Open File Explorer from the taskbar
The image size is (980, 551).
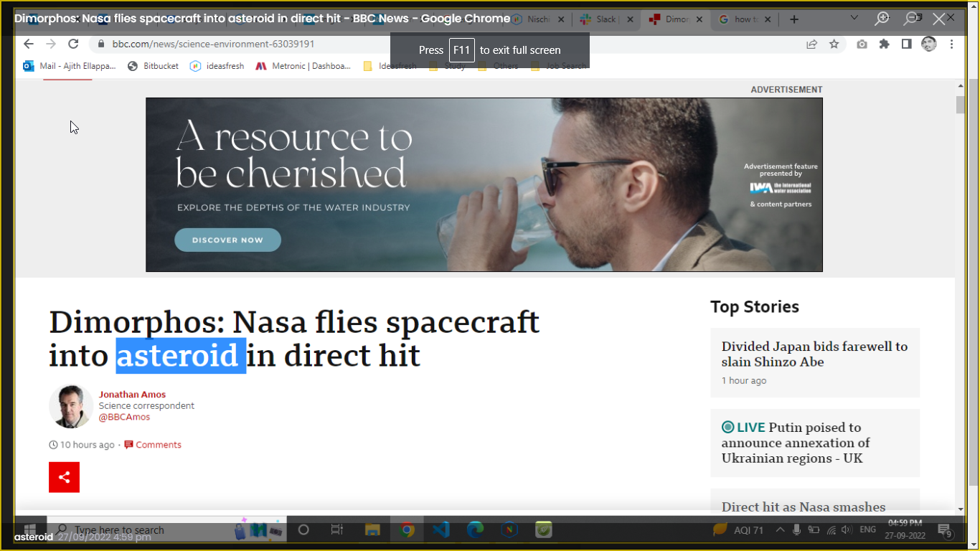click(372, 530)
